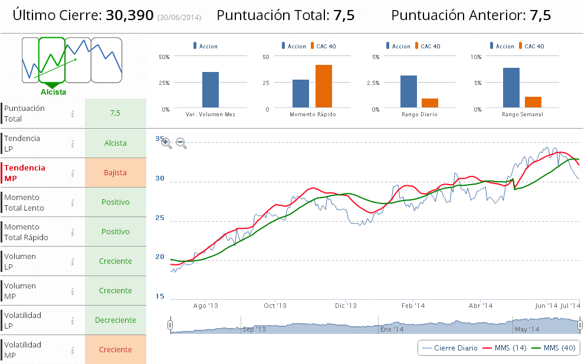Screen dimensions: 588x364
Task: Click the navigator area near Ene '14
Action: coord(392,329)
